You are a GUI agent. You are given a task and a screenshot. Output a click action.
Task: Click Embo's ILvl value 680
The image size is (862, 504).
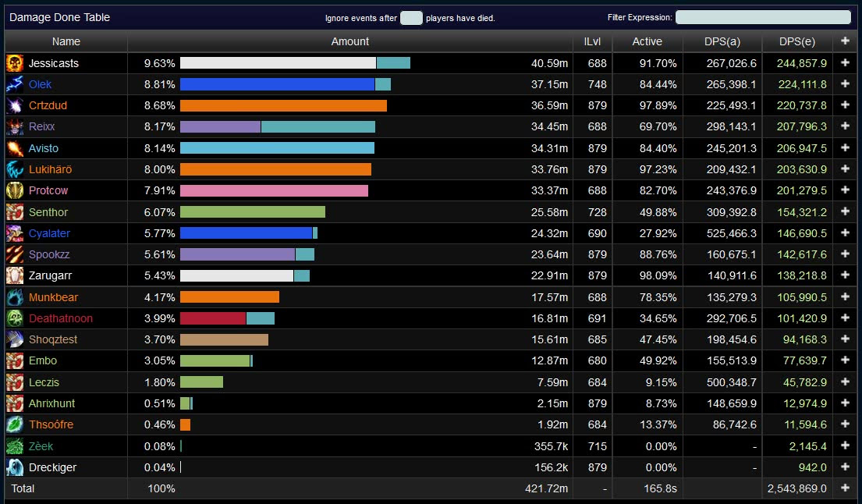point(597,360)
